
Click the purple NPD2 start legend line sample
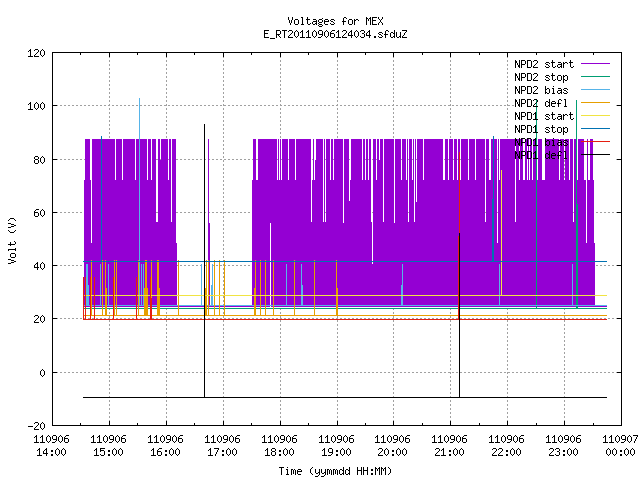[596, 64]
